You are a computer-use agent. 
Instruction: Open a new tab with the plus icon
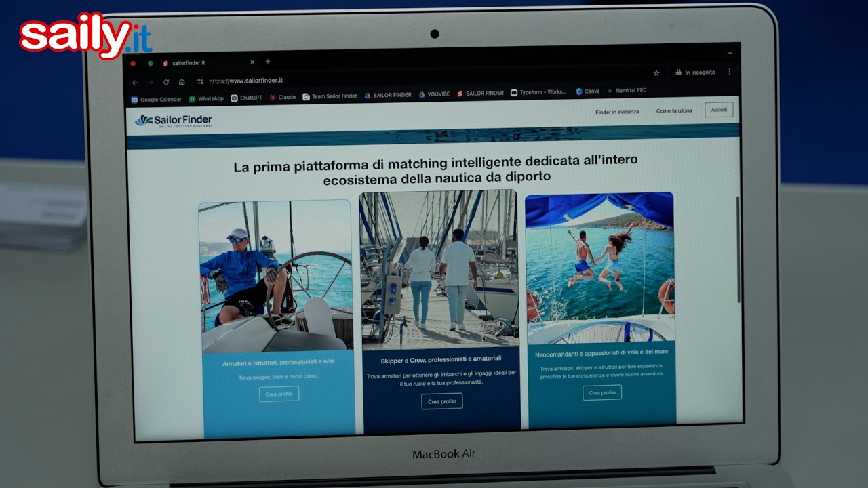point(267,62)
